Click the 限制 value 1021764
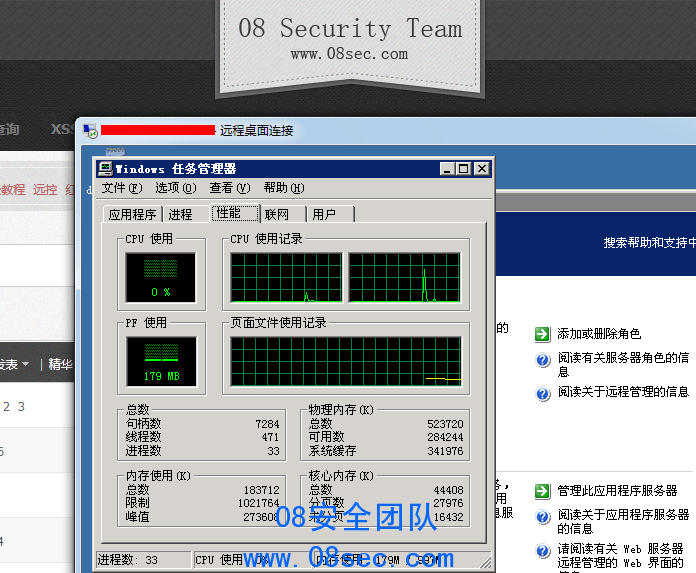This screenshot has height=573, width=696. click(259, 503)
